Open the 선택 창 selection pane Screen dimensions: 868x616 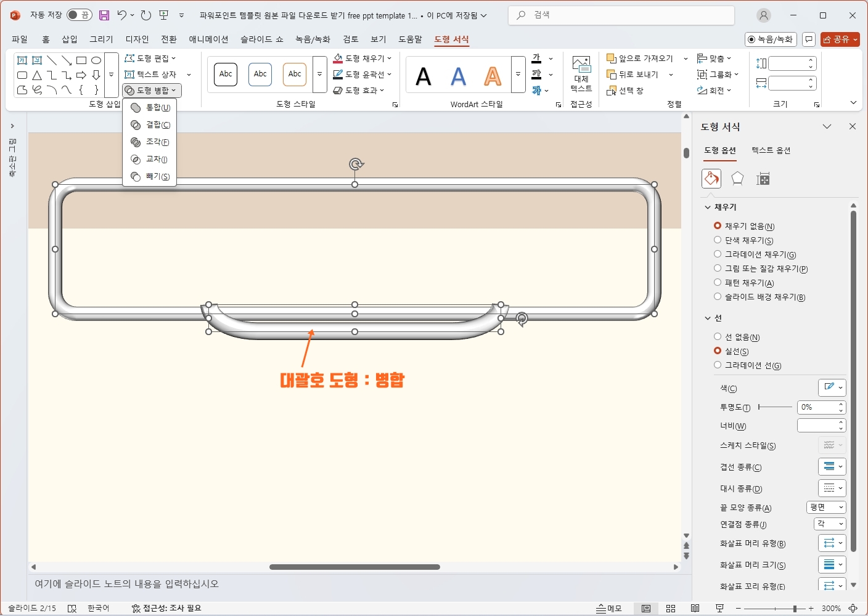[x=625, y=91]
